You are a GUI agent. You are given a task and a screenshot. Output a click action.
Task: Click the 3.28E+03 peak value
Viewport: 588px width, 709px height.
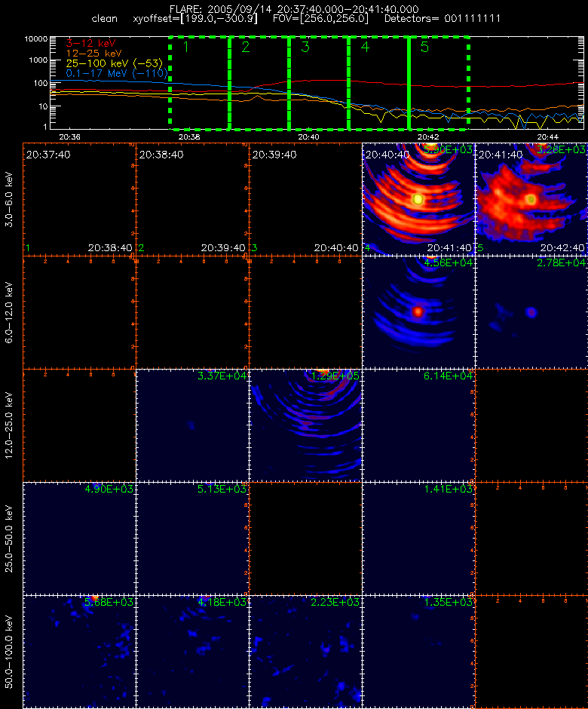click(x=562, y=149)
